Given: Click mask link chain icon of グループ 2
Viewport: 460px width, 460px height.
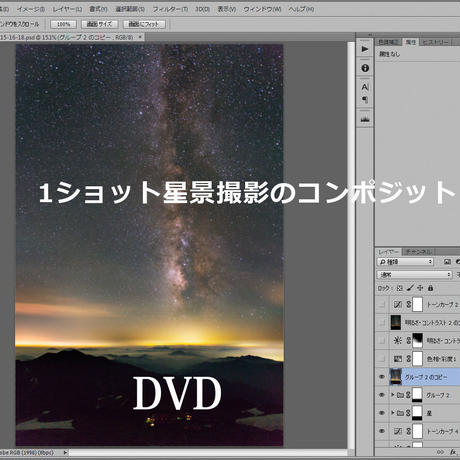Looking at the screenshot, I should point(408,395).
